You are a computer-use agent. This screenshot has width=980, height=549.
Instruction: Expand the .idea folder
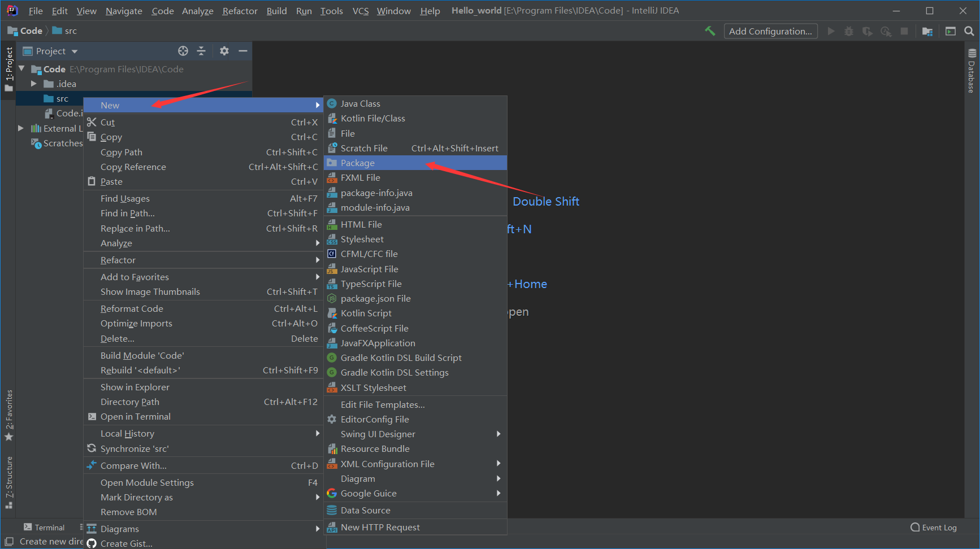pos(34,83)
